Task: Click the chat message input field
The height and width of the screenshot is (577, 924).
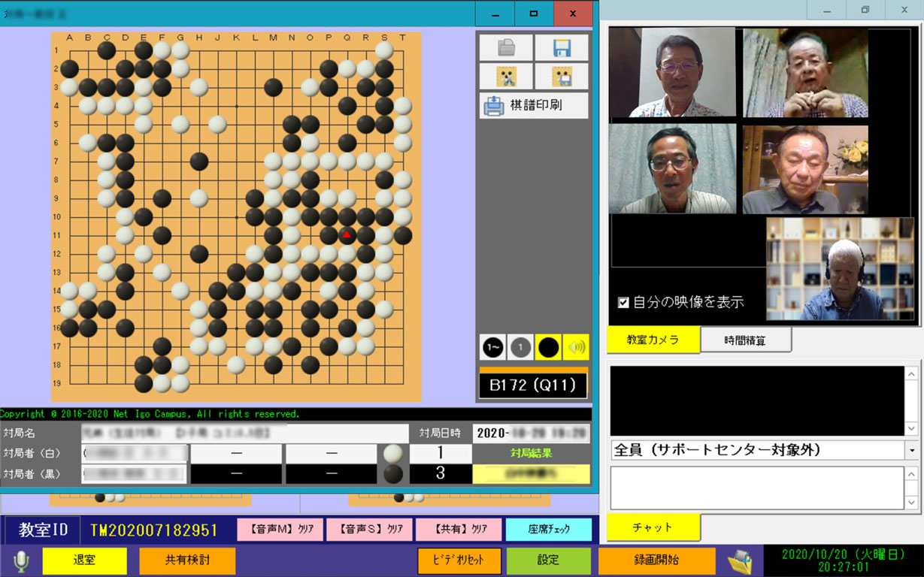Action: click(x=756, y=488)
